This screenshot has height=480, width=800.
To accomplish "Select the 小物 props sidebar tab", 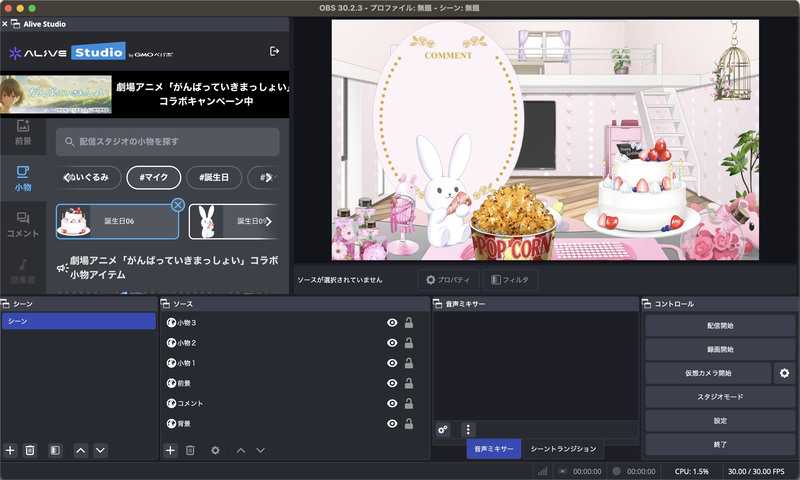I will 23,179.
